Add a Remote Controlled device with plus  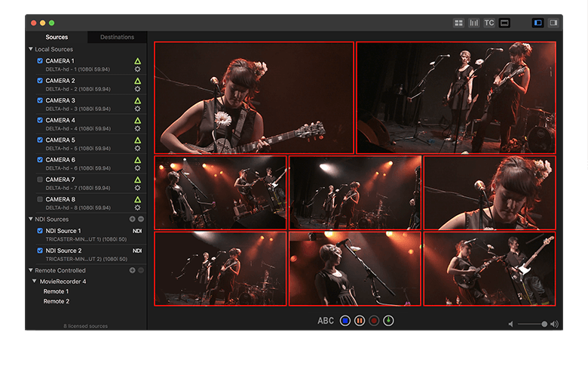[x=133, y=270]
